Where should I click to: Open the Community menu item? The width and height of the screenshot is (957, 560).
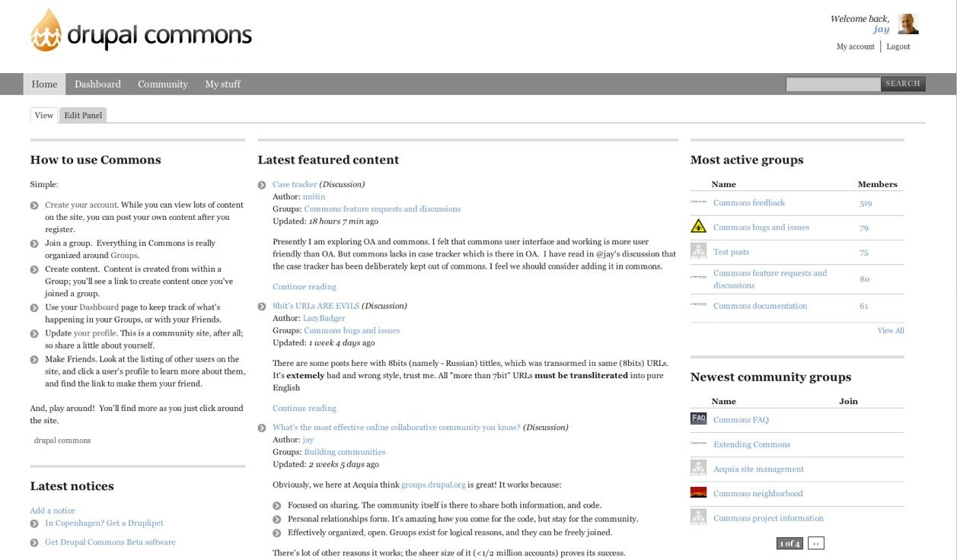click(163, 84)
